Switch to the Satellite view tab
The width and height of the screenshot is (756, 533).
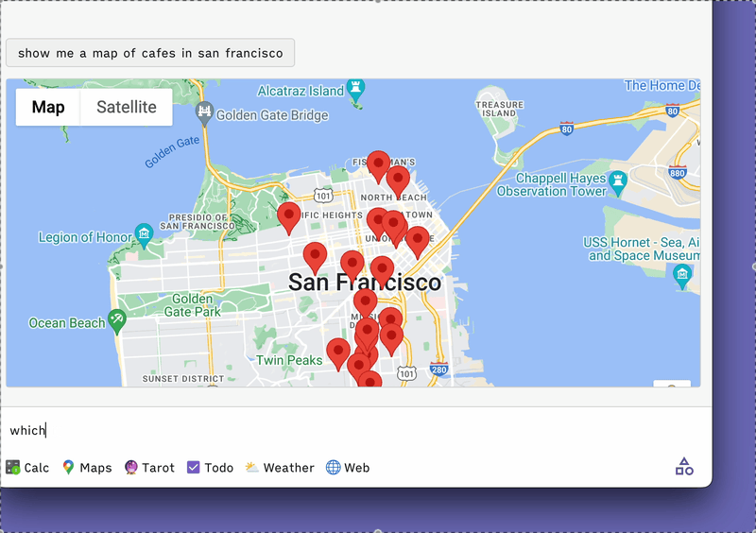127,107
